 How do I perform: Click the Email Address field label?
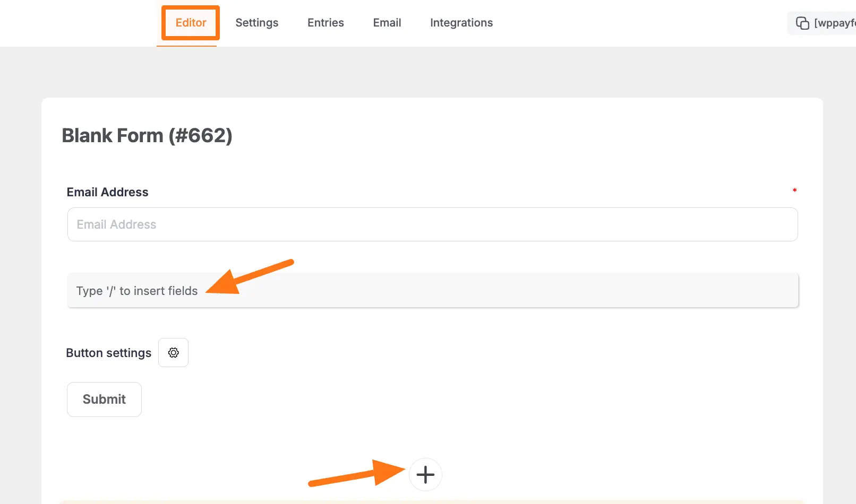coord(107,192)
